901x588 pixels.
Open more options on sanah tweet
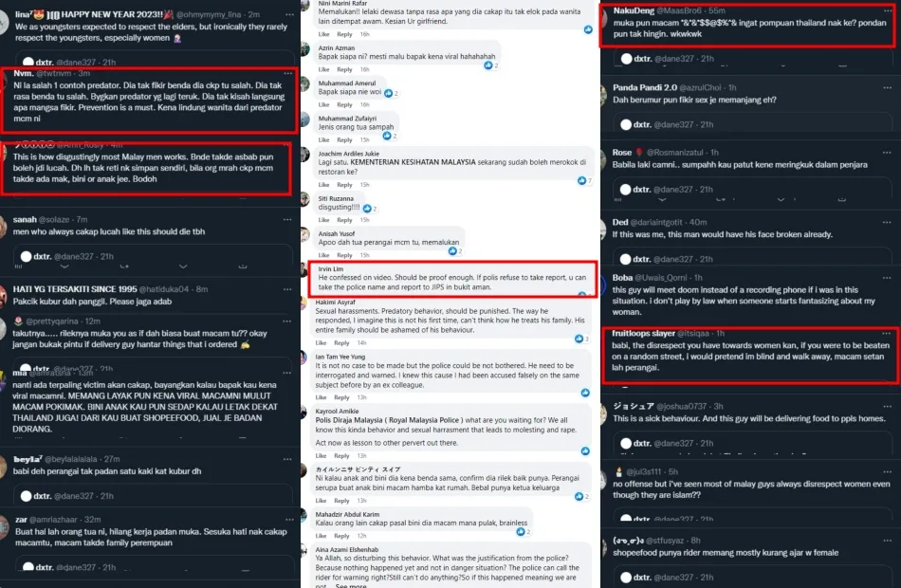coord(287,220)
